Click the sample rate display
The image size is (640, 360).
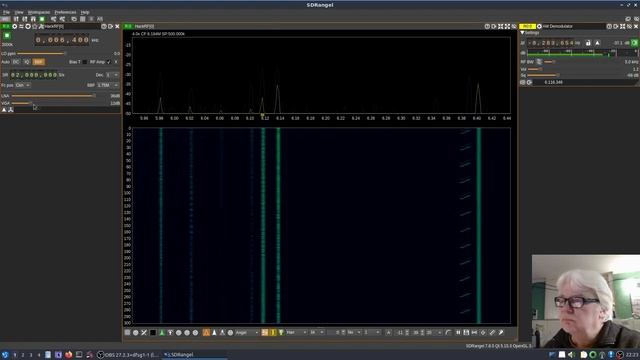34,75
